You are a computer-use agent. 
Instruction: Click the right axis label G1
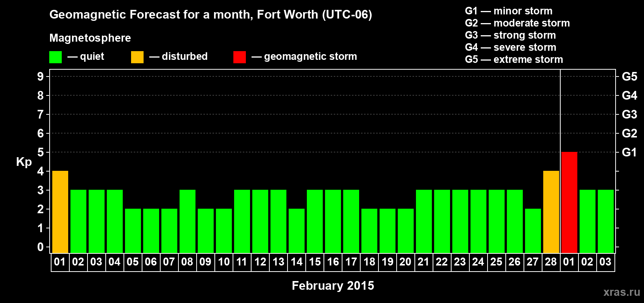pyautogui.click(x=629, y=152)
